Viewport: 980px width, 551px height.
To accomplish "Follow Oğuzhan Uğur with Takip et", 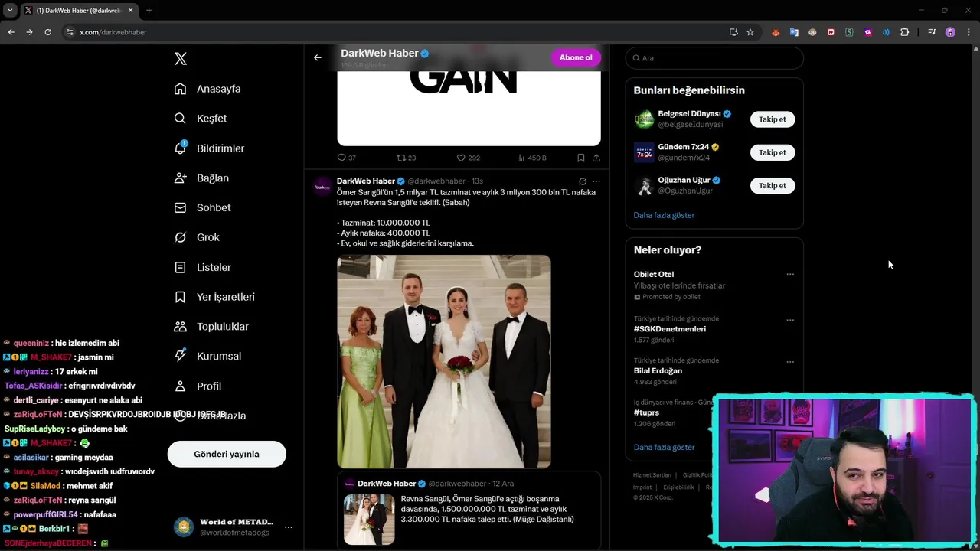I will [773, 185].
